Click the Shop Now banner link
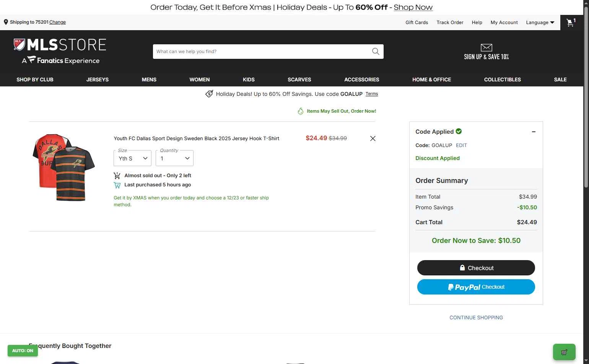589x364 pixels. (413, 7)
